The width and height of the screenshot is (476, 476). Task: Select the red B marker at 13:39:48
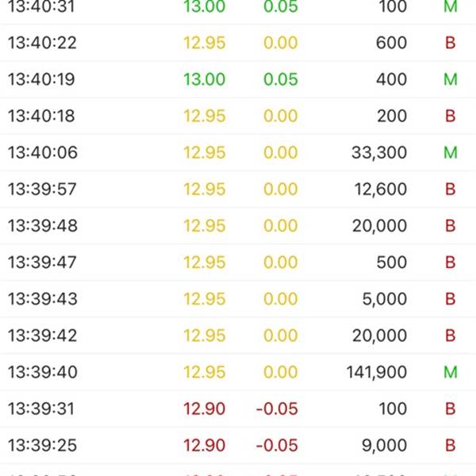[450, 225]
